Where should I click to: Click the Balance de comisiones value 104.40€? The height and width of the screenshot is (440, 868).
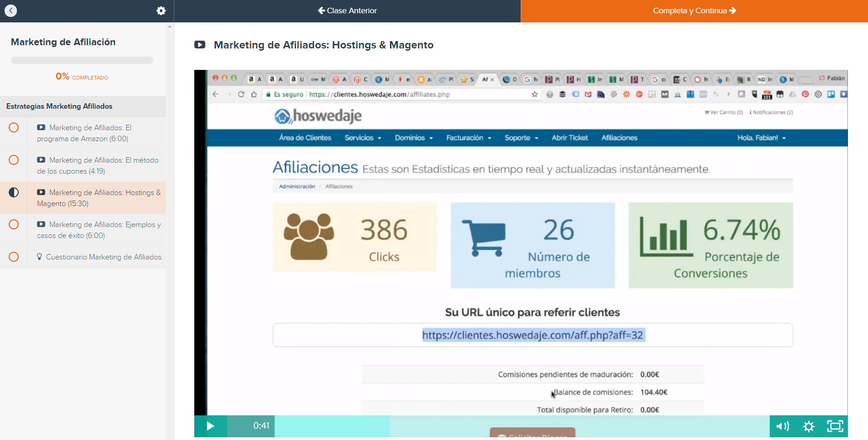[x=654, y=392]
